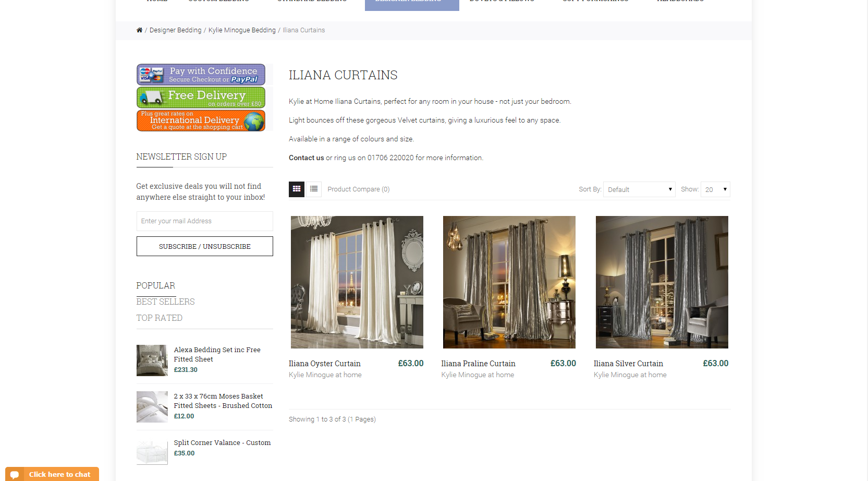Switch to list view icon
Viewport: 868px width, 481px height.
pos(314,189)
